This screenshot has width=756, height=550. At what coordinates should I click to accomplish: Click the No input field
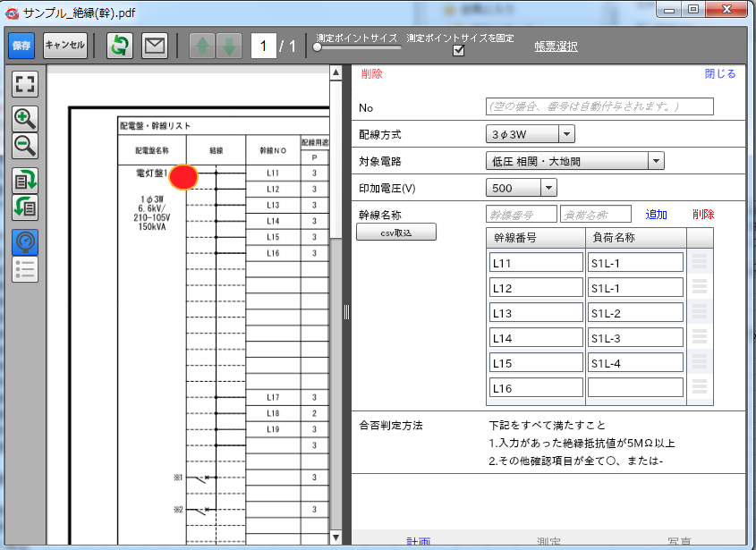599,106
